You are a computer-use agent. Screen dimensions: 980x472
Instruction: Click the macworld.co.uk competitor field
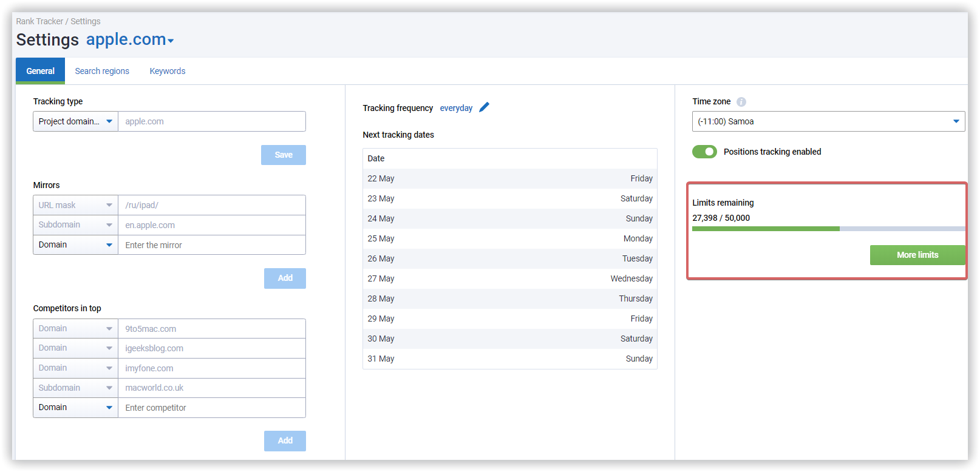[x=212, y=388]
